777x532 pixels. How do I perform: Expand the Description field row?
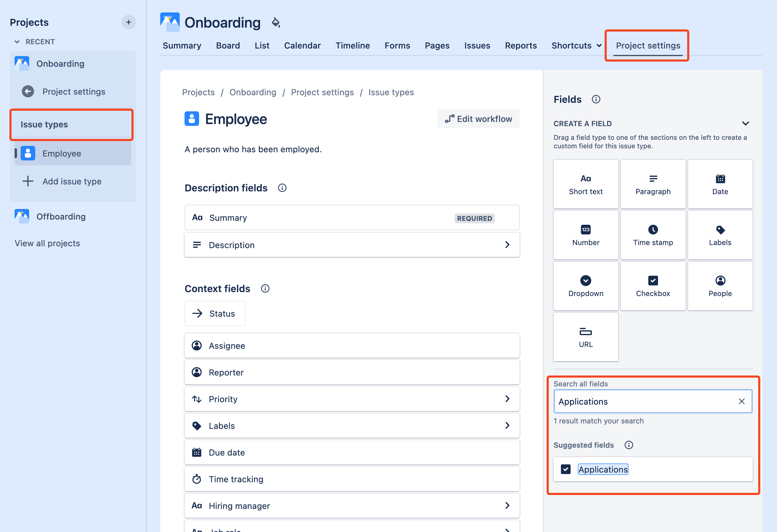(x=352, y=245)
